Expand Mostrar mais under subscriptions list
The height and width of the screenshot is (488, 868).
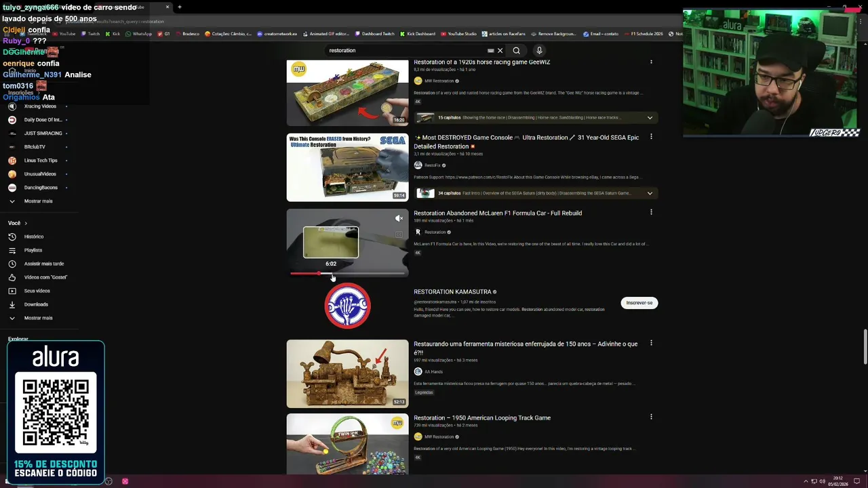coord(38,201)
